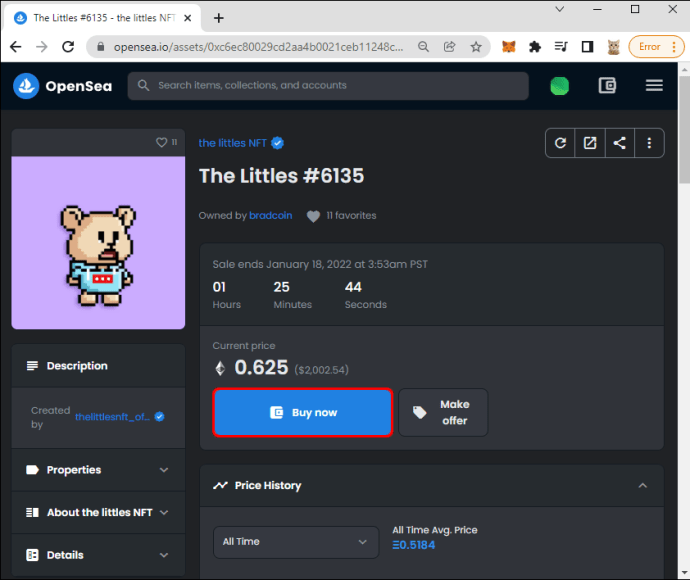
Task: Click The Littles #6135 title heading
Action: [282, 176]
